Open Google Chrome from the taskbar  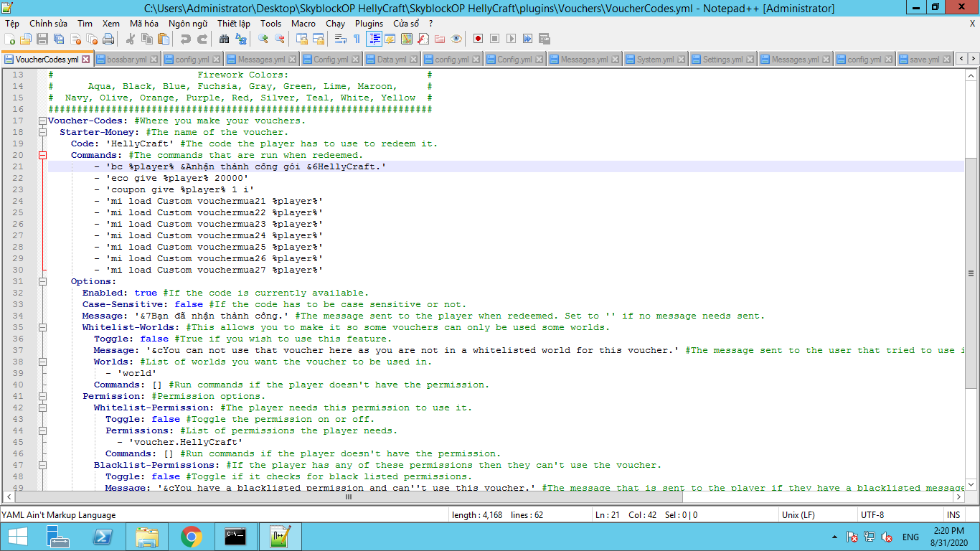click(191, 537)
